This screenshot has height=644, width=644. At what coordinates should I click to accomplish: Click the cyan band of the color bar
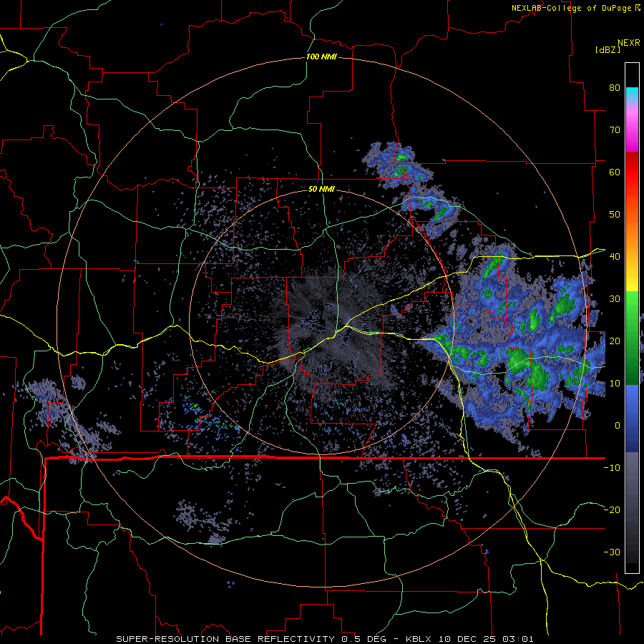[632, 94]
